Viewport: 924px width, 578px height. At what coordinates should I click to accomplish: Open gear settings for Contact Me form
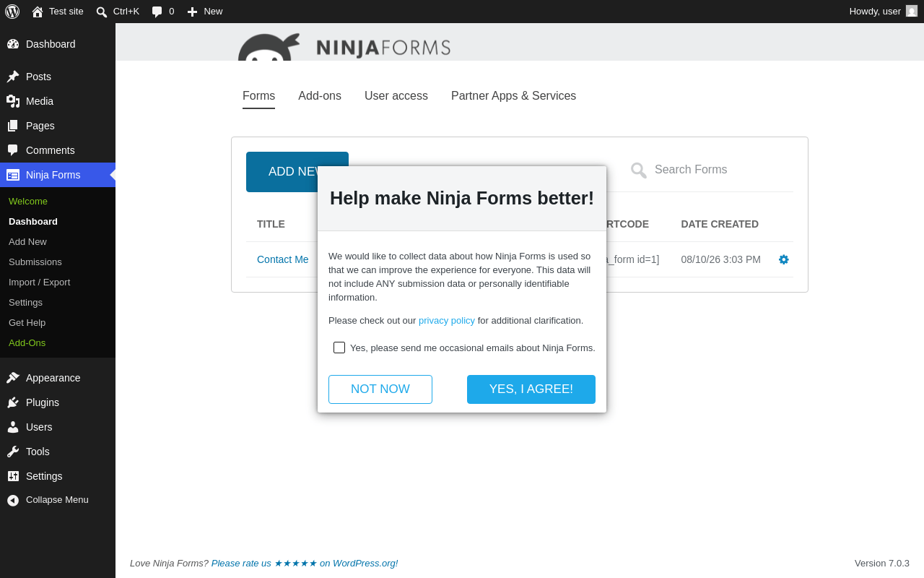[784, 259]
